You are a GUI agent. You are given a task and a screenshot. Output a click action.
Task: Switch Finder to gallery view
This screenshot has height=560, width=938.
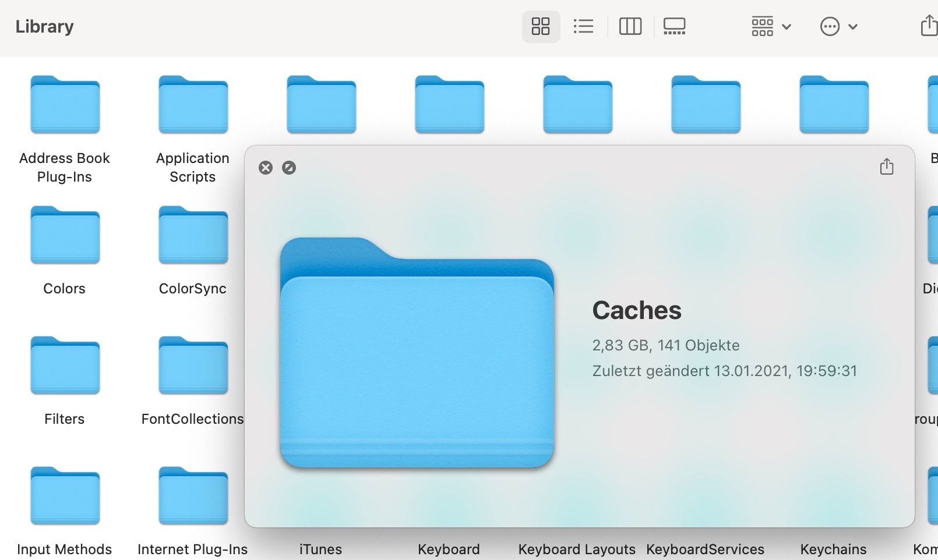click(675, 26)
